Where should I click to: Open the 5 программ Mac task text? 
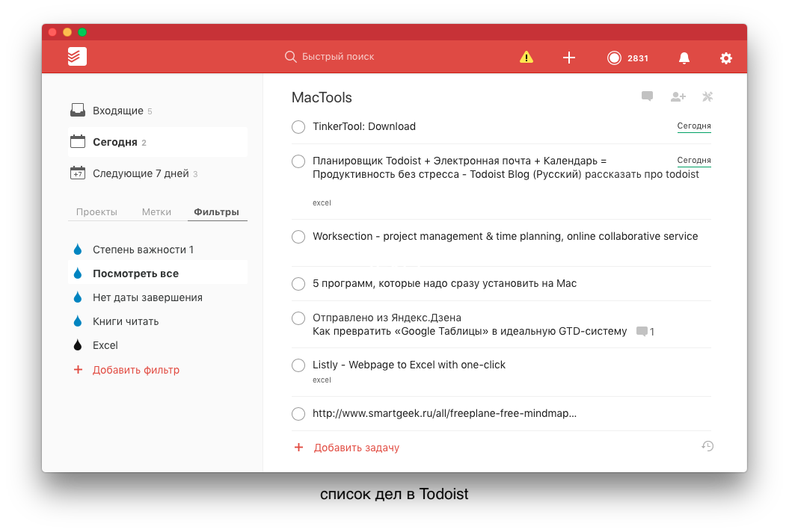[444, 283]
